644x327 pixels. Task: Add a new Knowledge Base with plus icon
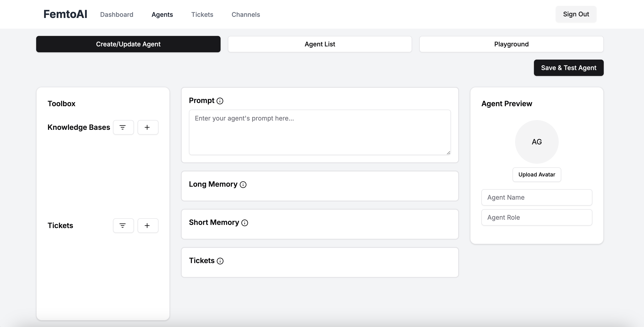point(148,127)
